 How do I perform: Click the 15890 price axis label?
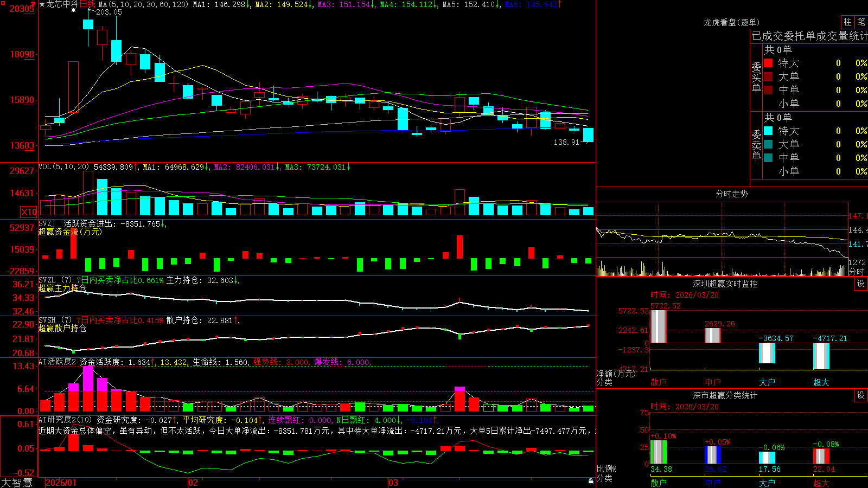coord(22,100)
